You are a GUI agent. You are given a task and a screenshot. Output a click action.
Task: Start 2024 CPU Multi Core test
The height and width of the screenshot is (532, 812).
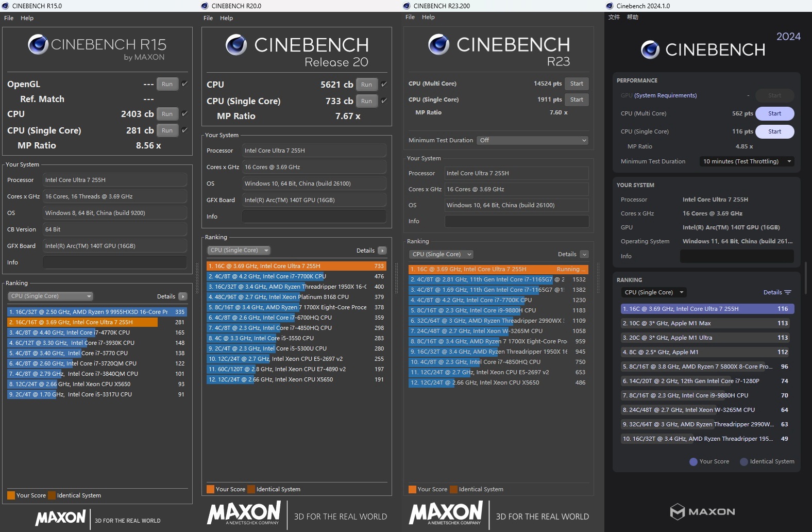tap(775, 113)
